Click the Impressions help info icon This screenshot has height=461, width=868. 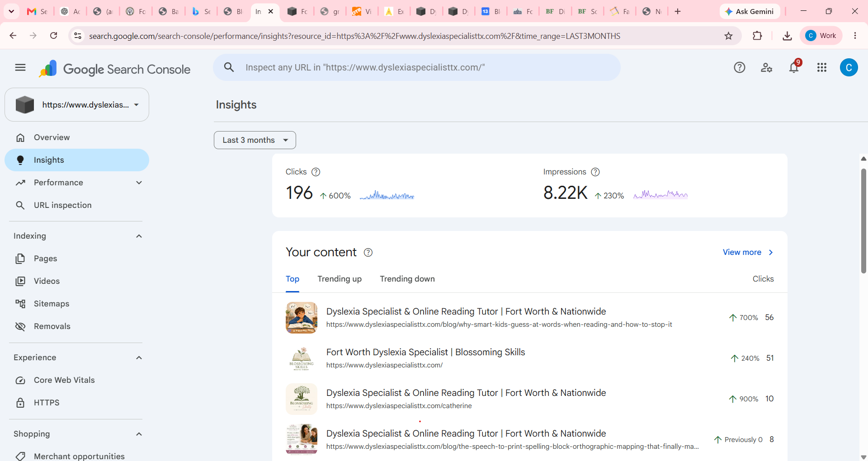coord(595,172)
